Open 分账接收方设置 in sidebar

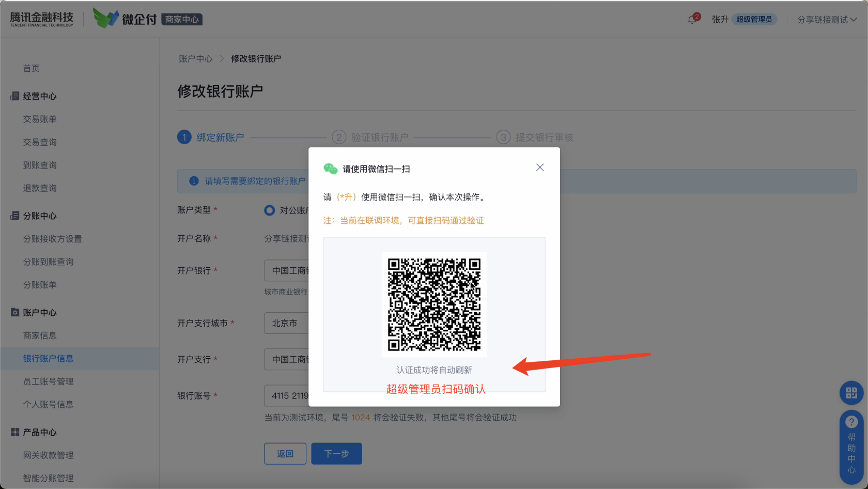point(52,239)
